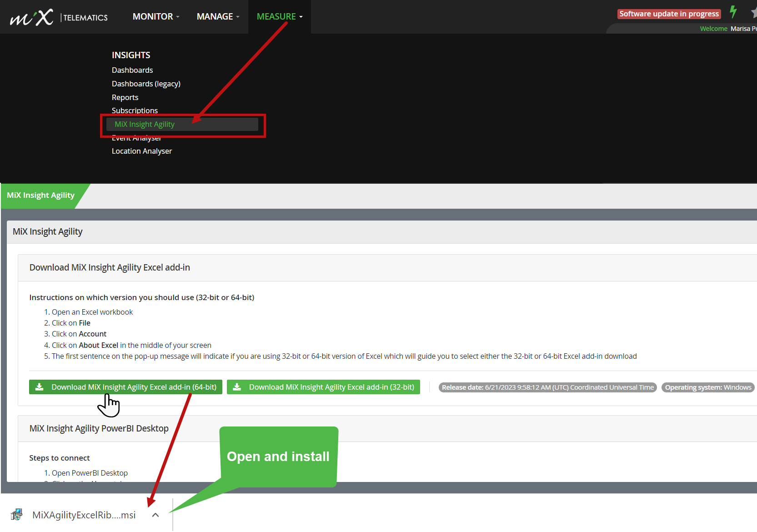Open the MANAGE dropdown menu

pyautogui.click(x=218, y=16)
